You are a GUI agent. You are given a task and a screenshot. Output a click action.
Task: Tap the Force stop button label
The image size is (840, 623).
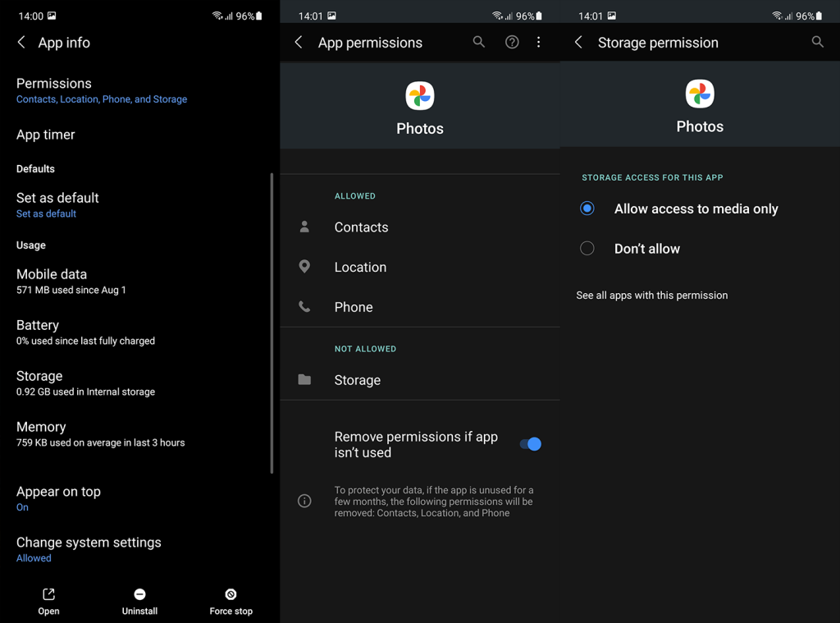tap(231, 612)
